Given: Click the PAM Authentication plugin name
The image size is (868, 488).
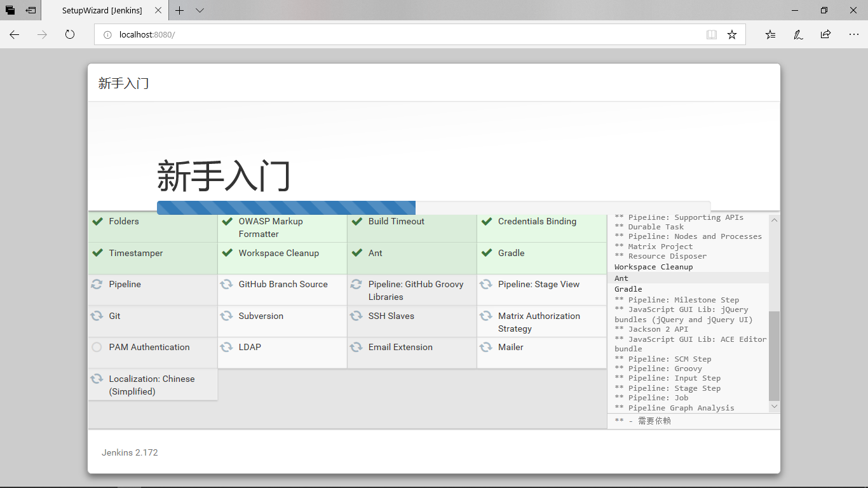Looking at the screenshot, I should pos(149,347).
